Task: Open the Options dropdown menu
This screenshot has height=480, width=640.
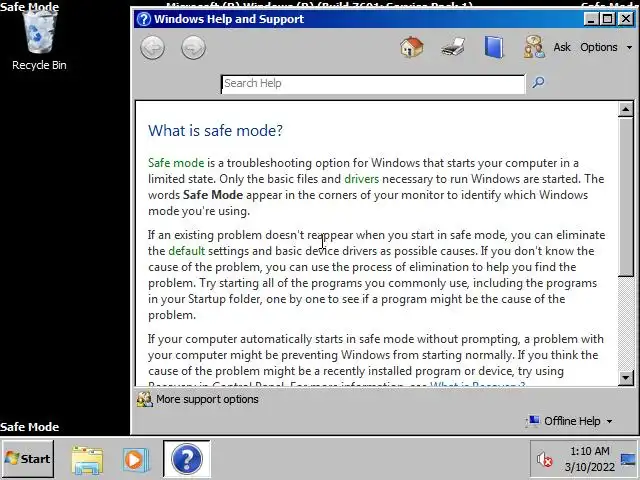Action: (606, 47)
